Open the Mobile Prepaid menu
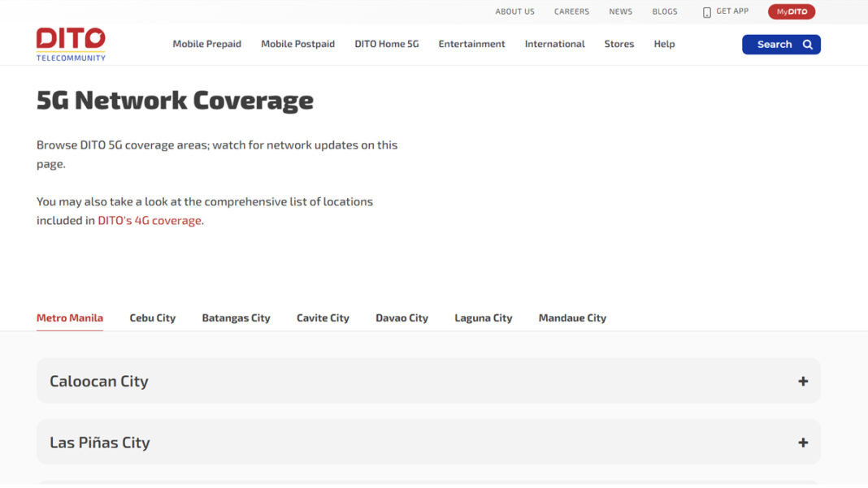This screenshot has height=488, width=868. tap(206, 44)
